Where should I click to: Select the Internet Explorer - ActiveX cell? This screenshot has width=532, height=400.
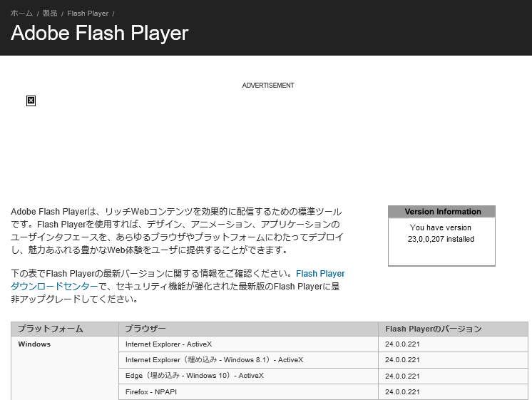click(248, 344)
